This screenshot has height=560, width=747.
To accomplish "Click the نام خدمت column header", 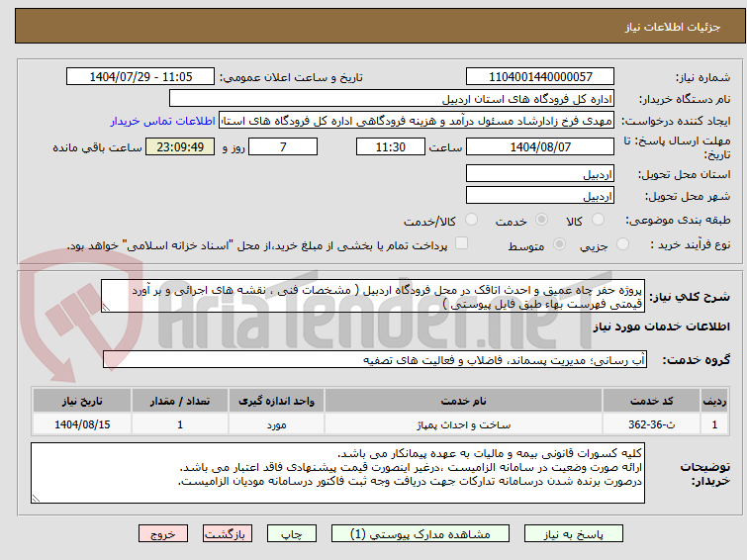I will tap(464, 401).
